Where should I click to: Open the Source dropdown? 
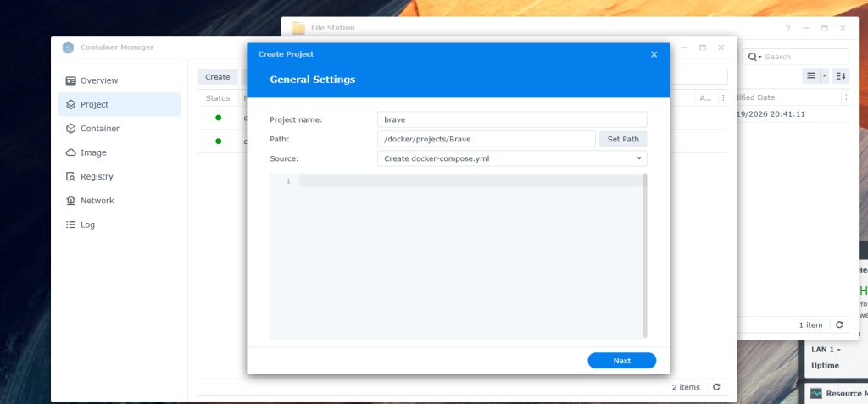[512, 158]
